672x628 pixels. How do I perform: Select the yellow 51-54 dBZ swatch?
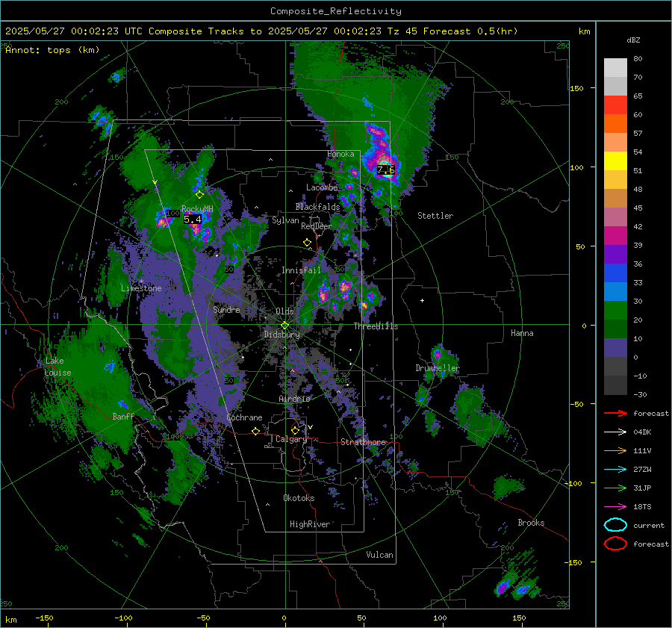615,161
